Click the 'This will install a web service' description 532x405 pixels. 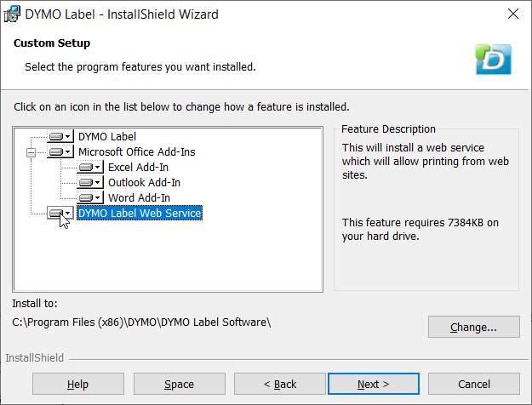pos(426,161)
